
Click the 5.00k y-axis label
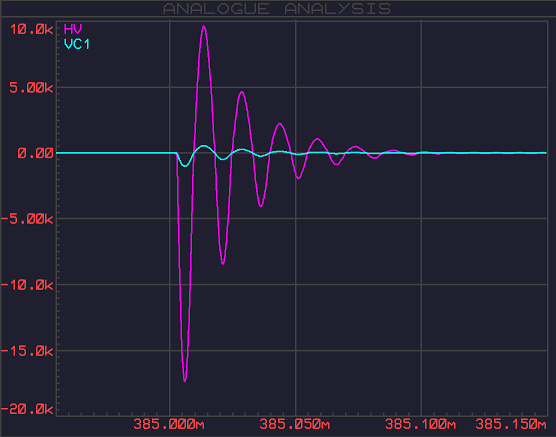click(x=32, y=87)
